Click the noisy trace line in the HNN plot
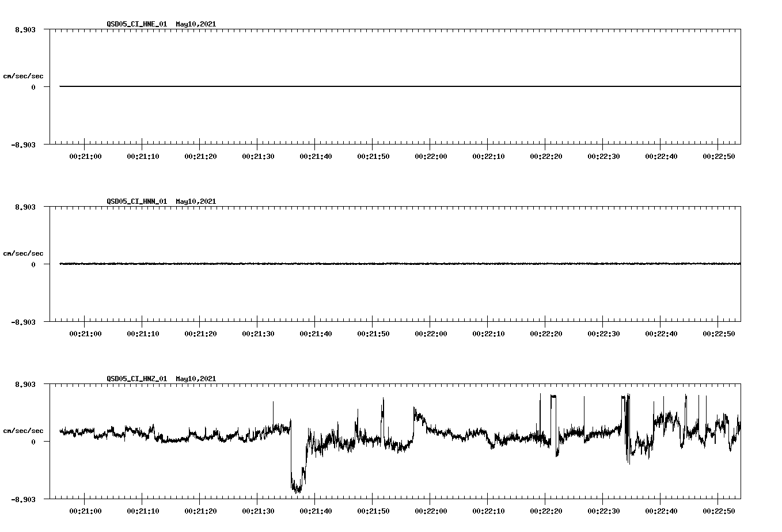The width and height of the screenshot is (782, 532). click(400, 264)
